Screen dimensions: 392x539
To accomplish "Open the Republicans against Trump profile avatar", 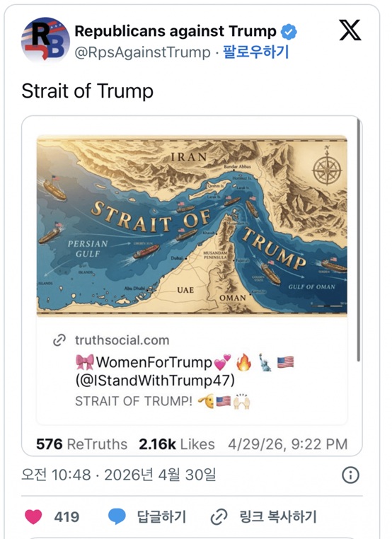I will click(x=45, y=40).
